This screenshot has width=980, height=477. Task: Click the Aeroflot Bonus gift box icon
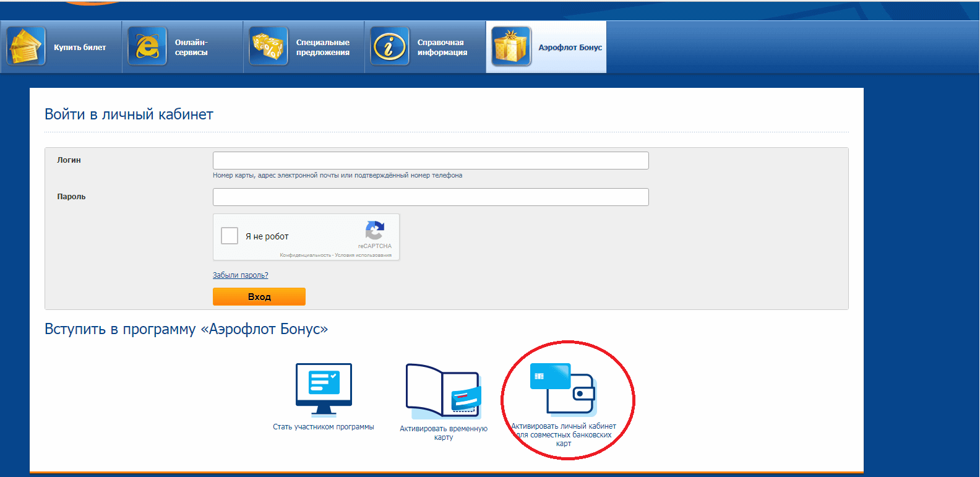tap(511, 46)
